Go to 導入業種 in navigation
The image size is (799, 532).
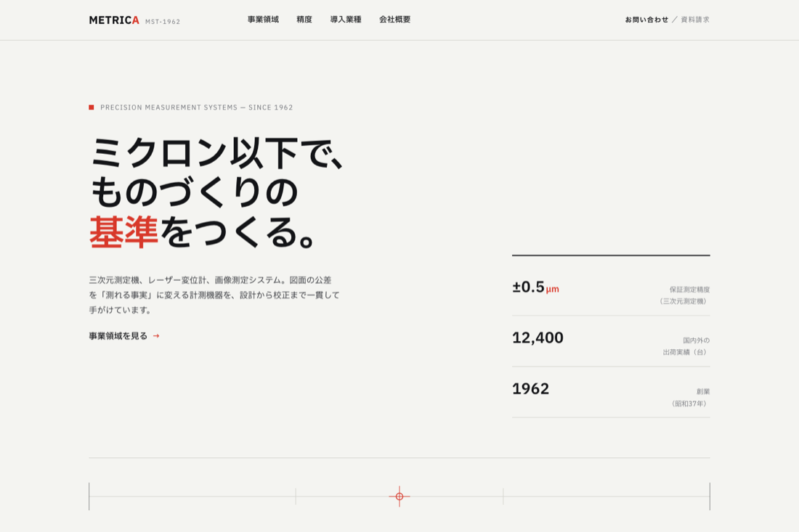(346, 20)
